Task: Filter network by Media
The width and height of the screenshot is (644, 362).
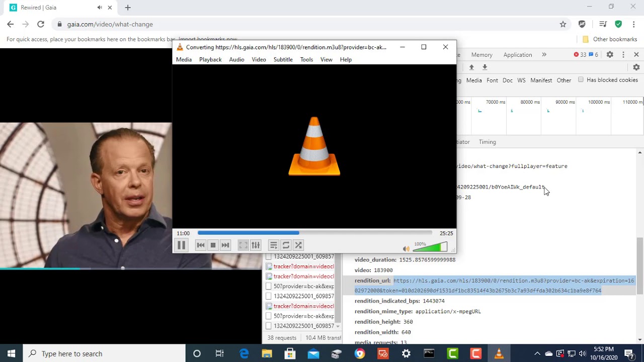Action: pos(474,80)
